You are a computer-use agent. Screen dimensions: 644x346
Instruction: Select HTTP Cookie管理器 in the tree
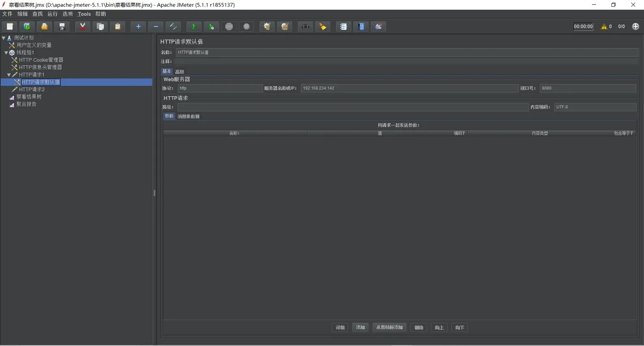point(41,60)
